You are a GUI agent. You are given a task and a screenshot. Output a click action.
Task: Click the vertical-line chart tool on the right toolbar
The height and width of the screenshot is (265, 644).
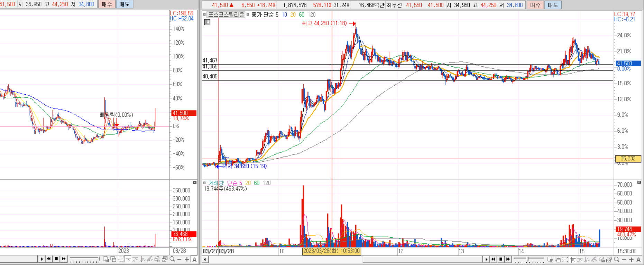(x=587, y=259)
